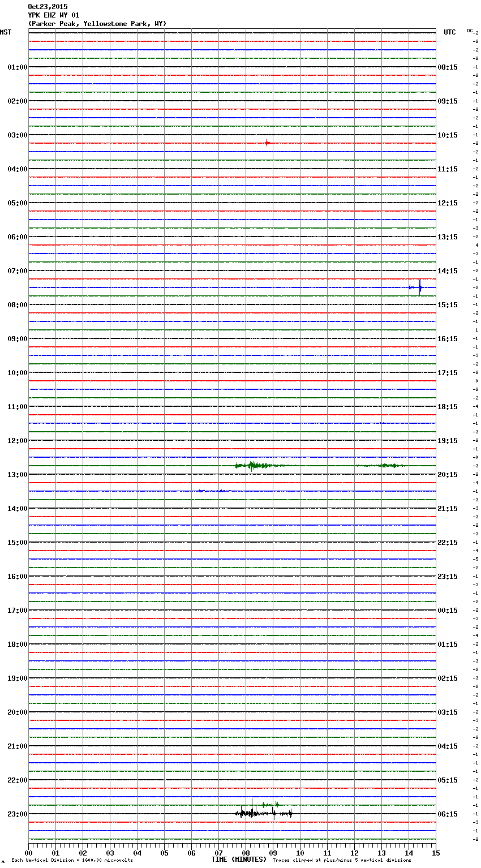This screenshot has width=481, height=868.
Task: Click the 04:15 UTC time label
Action: click(x=448, y=746)
